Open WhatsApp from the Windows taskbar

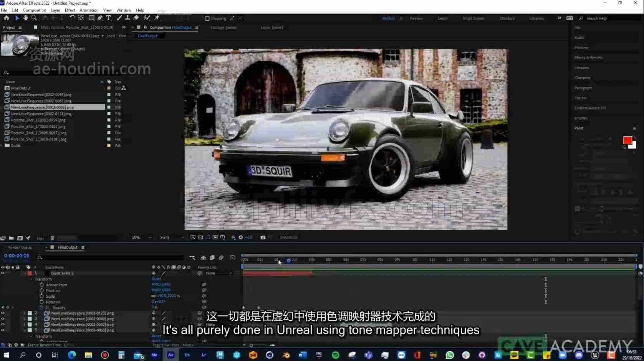click(x=450, y=355)
